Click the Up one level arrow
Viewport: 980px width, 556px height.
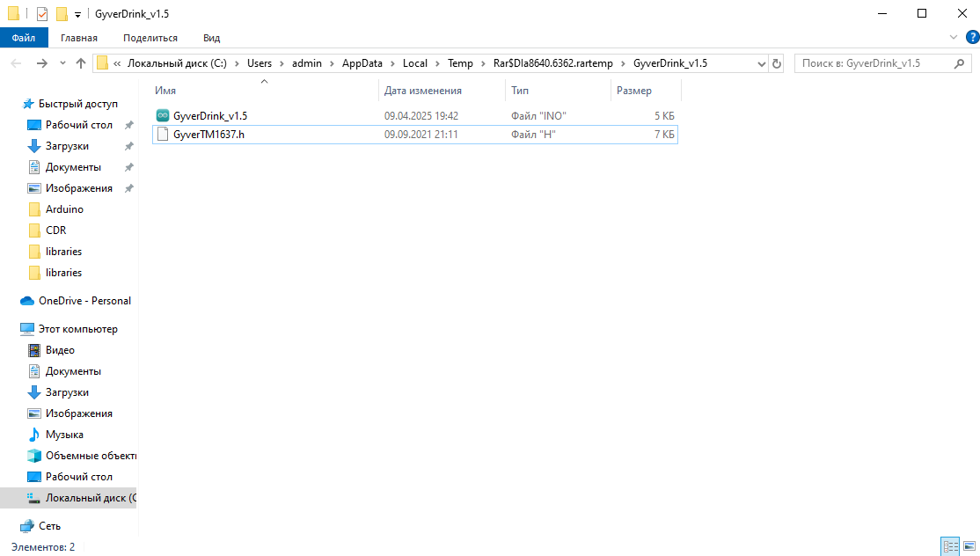pyautogui.click(x=81, y=63)
